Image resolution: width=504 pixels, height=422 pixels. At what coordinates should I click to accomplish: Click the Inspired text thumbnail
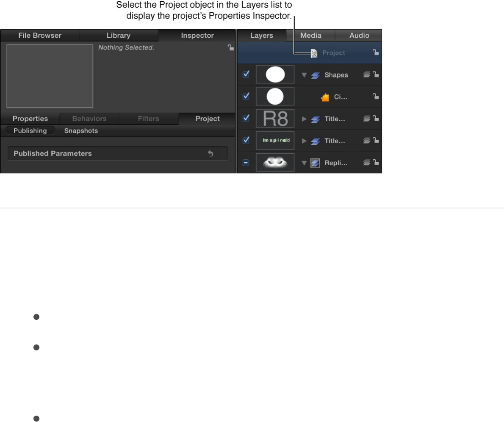275,140
